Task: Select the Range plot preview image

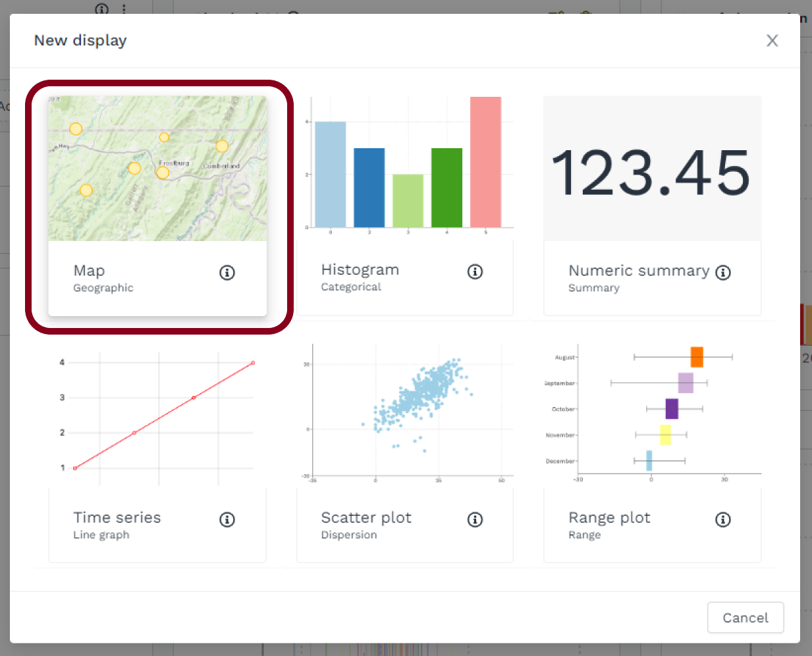Action: tap(652, 414)
